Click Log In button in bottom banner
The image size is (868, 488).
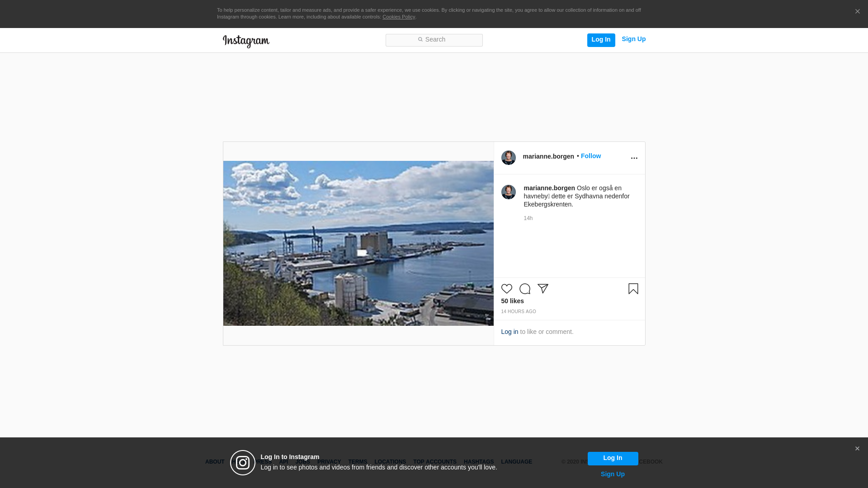pyautogui.click(x=613, y=458)
